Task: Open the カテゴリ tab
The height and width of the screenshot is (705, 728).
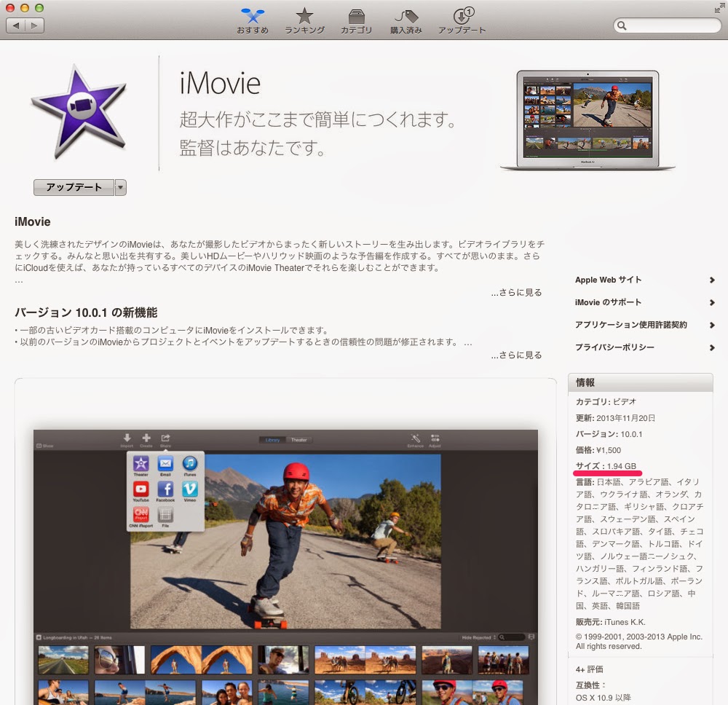Action: (356, 22)
